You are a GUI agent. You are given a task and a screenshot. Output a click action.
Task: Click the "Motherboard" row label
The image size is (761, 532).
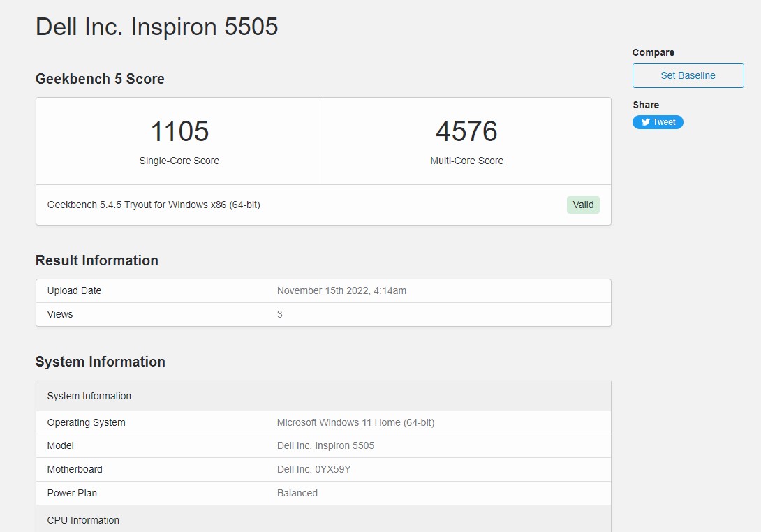pyautogui.click(x=75, y=469)
